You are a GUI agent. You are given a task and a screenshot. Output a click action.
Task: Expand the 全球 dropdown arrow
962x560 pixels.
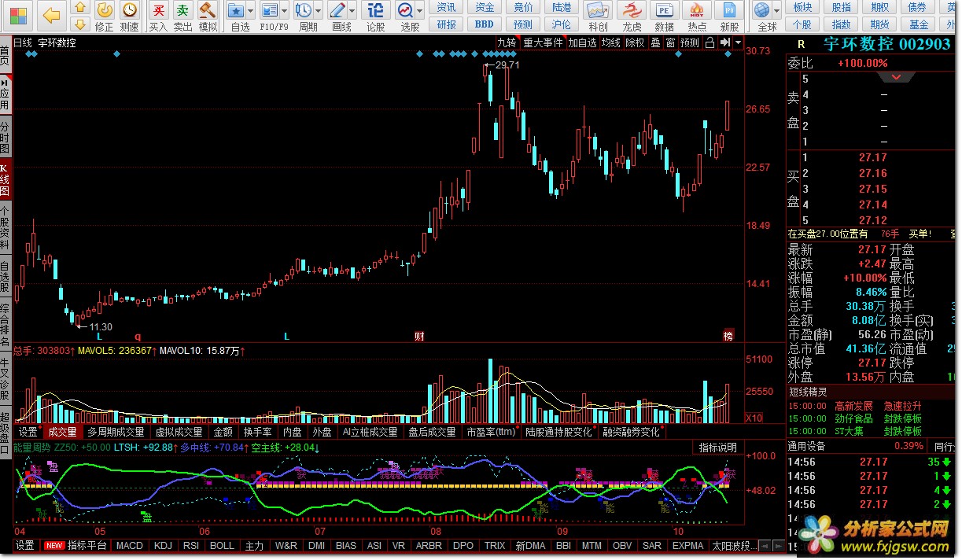pos(776,11)
